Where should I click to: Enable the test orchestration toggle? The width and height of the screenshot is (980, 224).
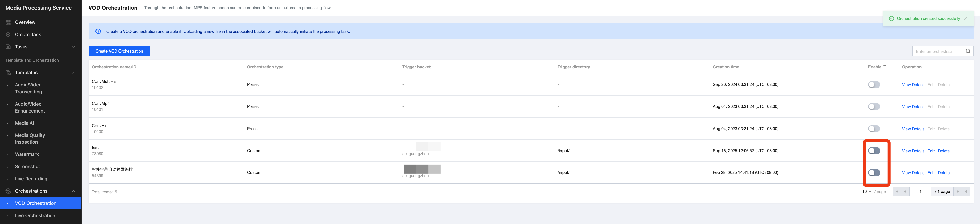pos(874,151)
